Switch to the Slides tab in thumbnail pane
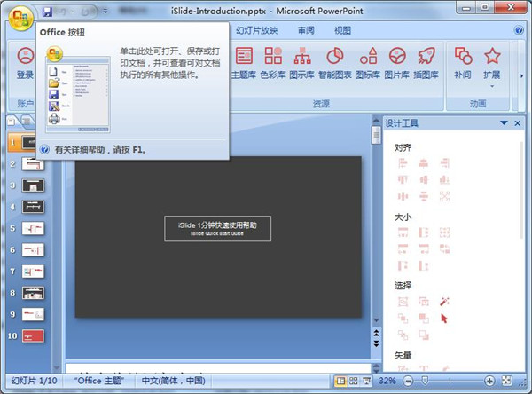This screenshot has width=532, height=394. point(12,122)
